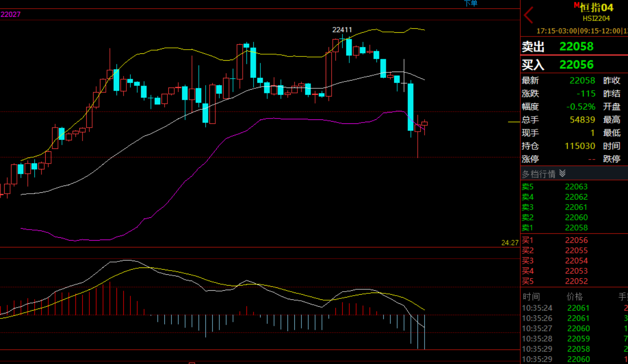Select the 10:35:26 tick trade row
628x364 pixels.
(x=574, y=318)
